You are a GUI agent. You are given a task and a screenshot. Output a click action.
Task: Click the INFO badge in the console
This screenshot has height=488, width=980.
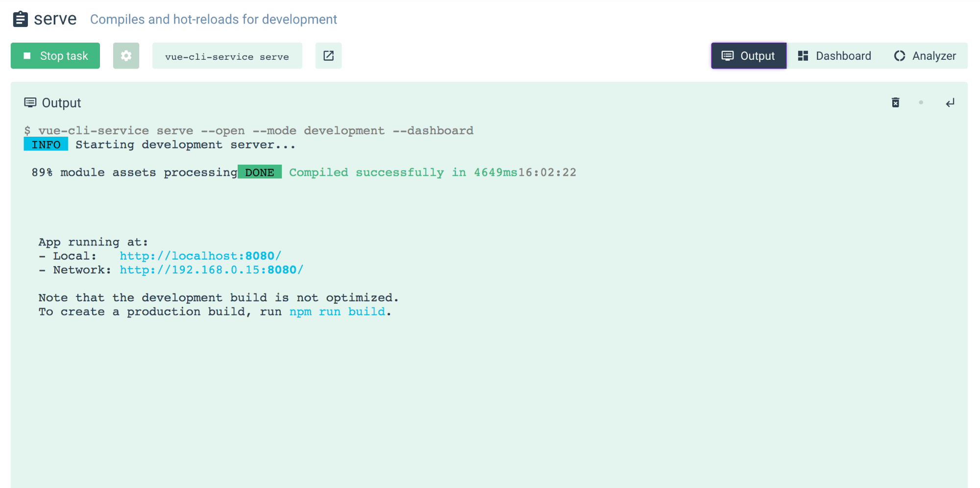pos(46,145)
